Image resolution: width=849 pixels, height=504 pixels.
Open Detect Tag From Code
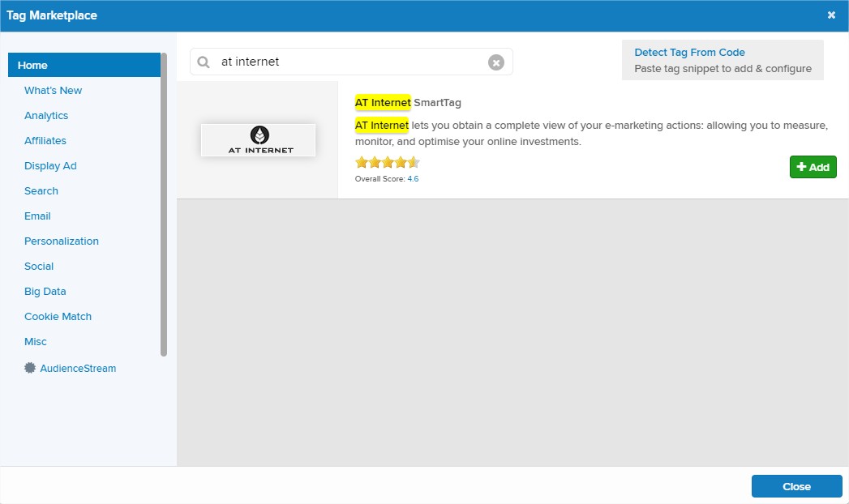coord(689,53)
